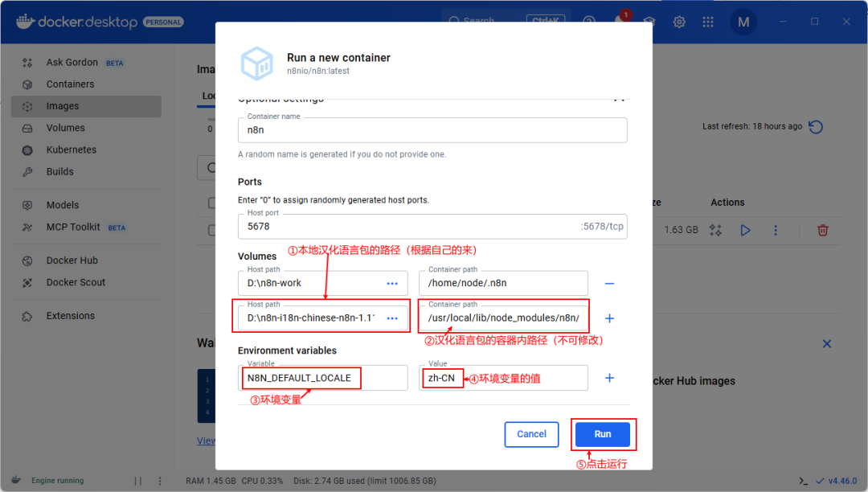Add another environment variable with plus icon
Image resolution: width=868 pixels, height=492 pixels.
coord(609,378)
